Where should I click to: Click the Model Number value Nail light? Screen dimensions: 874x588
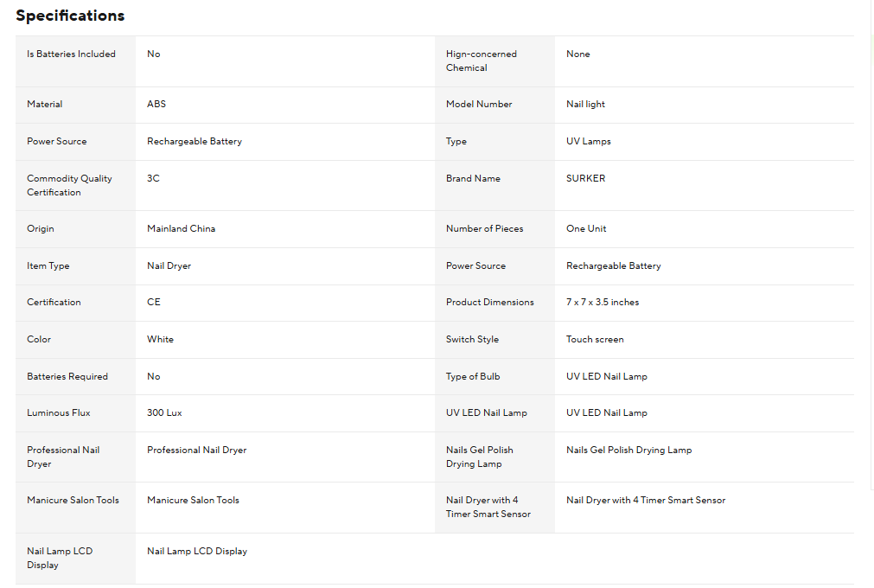pyautogui.click(x=585, y=105)
